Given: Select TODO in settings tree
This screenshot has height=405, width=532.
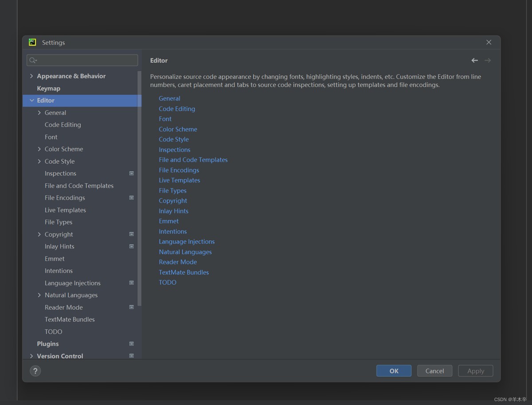Looking at the screenshot, I should tap(53, 331).
